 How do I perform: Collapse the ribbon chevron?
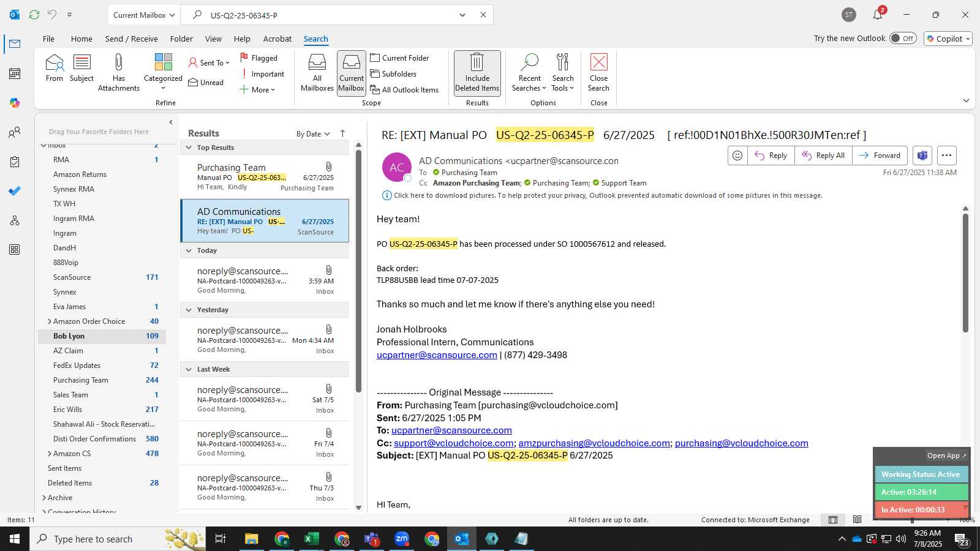click(966, 101)
